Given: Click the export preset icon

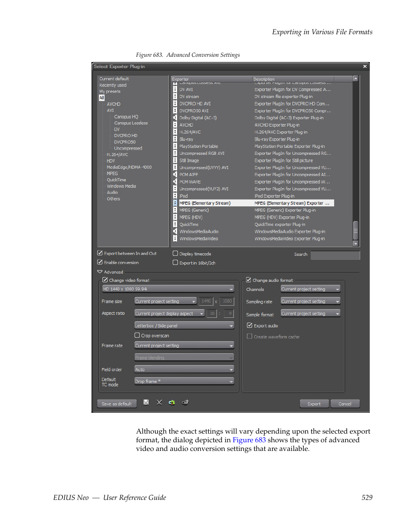Looking at the screenshot, I should coord(185,402).
